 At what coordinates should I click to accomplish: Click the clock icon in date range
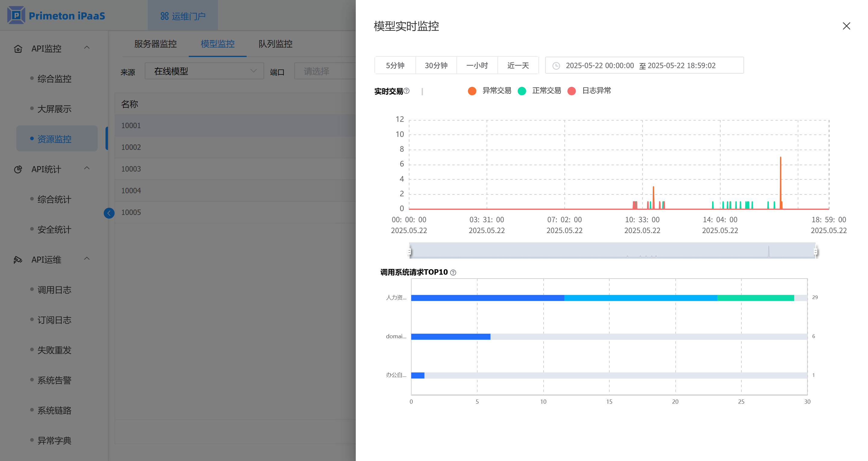click(x=556, y=66)
